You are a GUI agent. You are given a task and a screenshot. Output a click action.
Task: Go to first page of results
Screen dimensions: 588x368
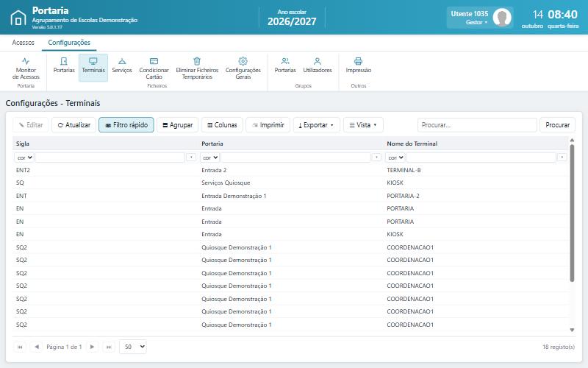click(20, 347)
